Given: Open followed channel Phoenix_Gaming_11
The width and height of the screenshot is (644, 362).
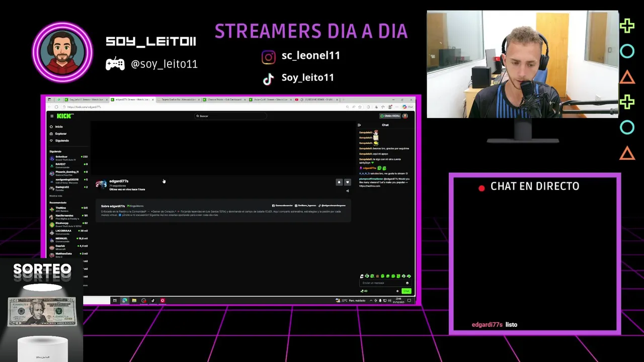Looking at the screenshot, I should tap(68, 173).
